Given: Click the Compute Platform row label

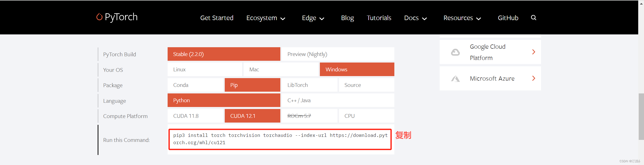Looking at the screenshot, I should point(125,116).
